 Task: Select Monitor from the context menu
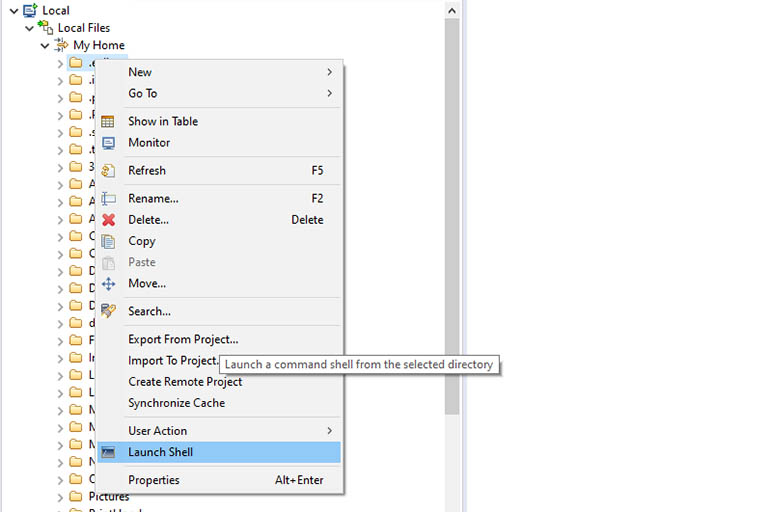pyautogui.click(x=219, y=143)
